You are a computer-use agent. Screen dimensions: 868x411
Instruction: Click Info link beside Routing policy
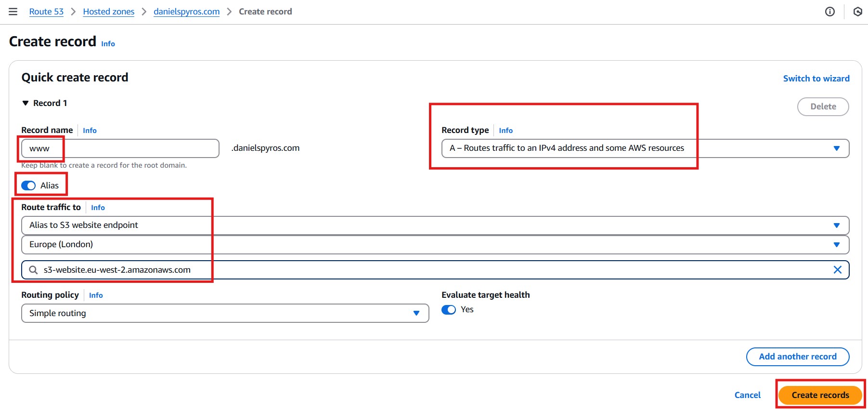(x=96, y=295)
